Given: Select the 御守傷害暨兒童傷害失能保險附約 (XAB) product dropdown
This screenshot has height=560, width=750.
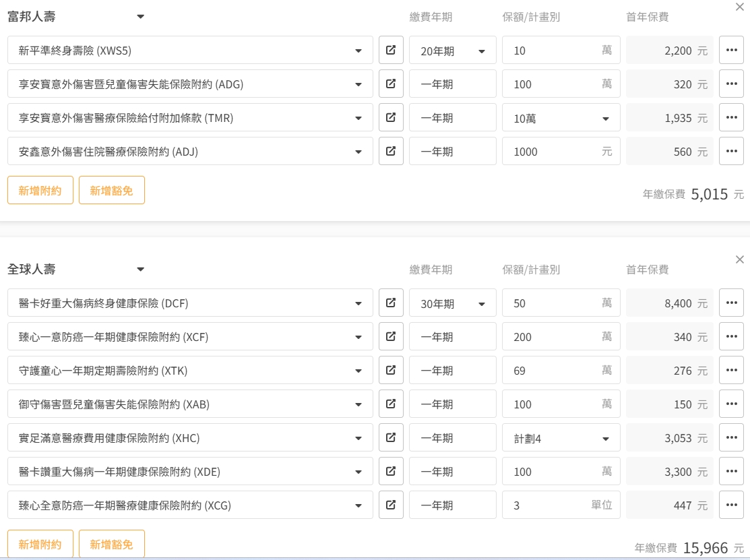Looking at the screenshot, I should 190,404.
